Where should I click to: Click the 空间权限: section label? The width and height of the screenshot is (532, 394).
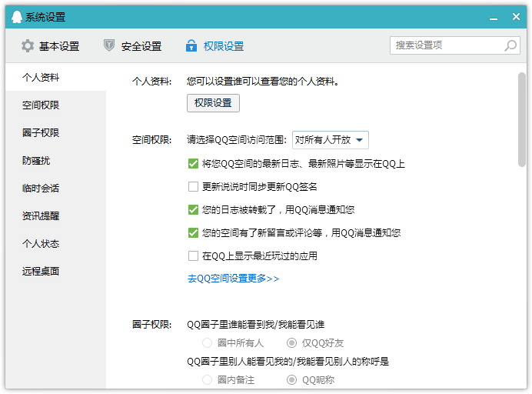point(151,140)
